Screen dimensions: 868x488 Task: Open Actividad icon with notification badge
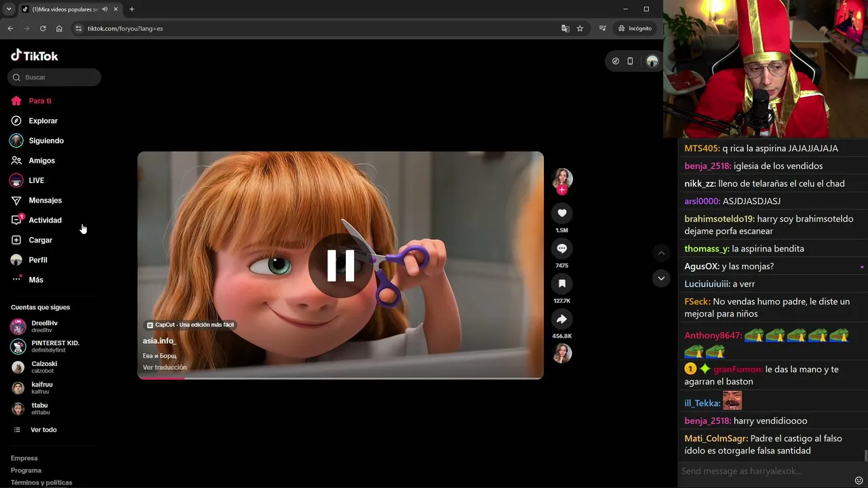pos(16,220)
